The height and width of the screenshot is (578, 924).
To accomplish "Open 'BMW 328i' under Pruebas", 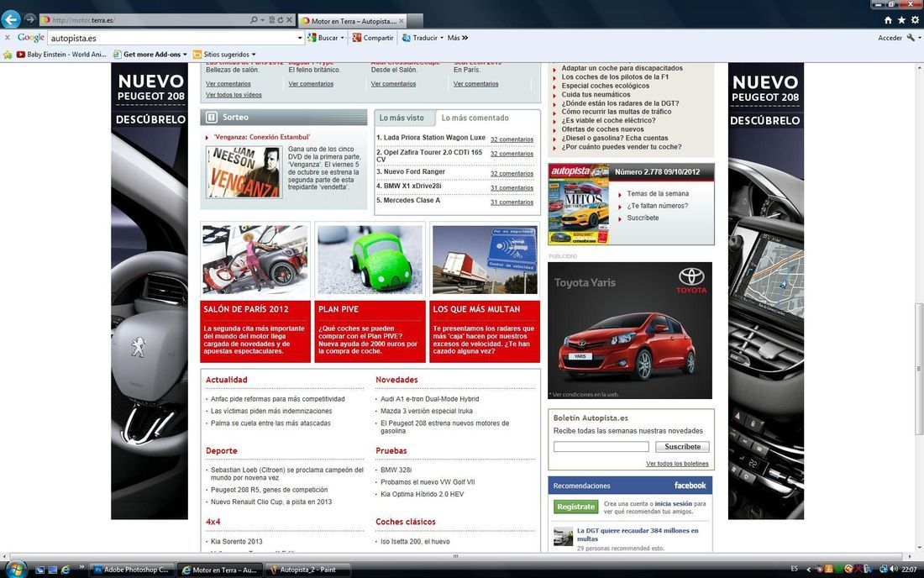I will pos(396,470).
